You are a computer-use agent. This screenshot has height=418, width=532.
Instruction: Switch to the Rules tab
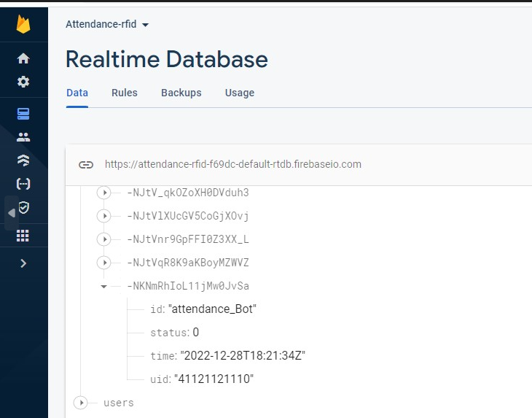pos(125,93)
